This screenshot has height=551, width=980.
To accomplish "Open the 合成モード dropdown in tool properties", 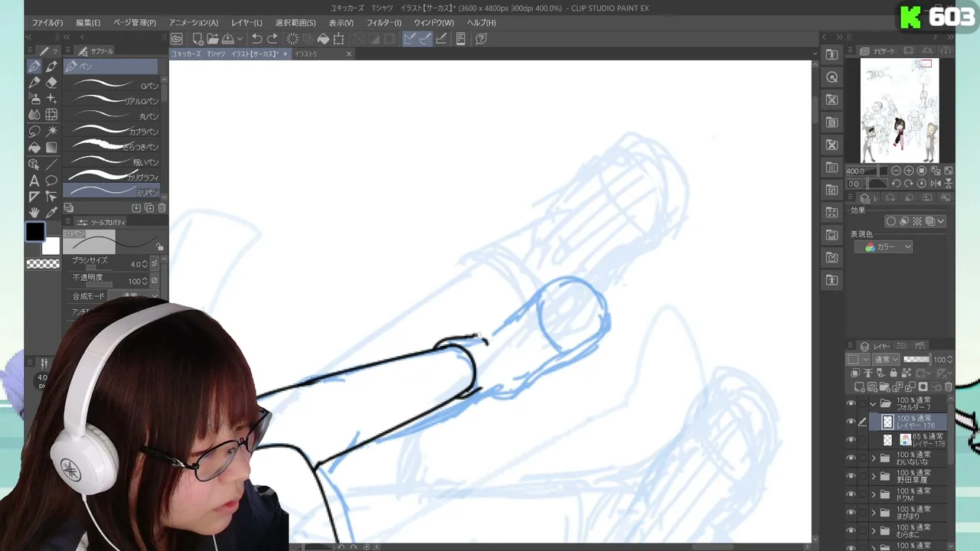I will [132, 296].
